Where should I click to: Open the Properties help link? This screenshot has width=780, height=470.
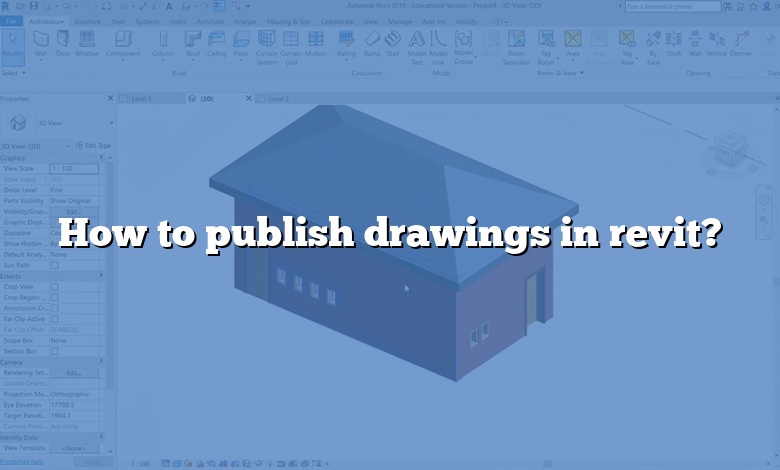pyautogui.click(x=22, y=462)
